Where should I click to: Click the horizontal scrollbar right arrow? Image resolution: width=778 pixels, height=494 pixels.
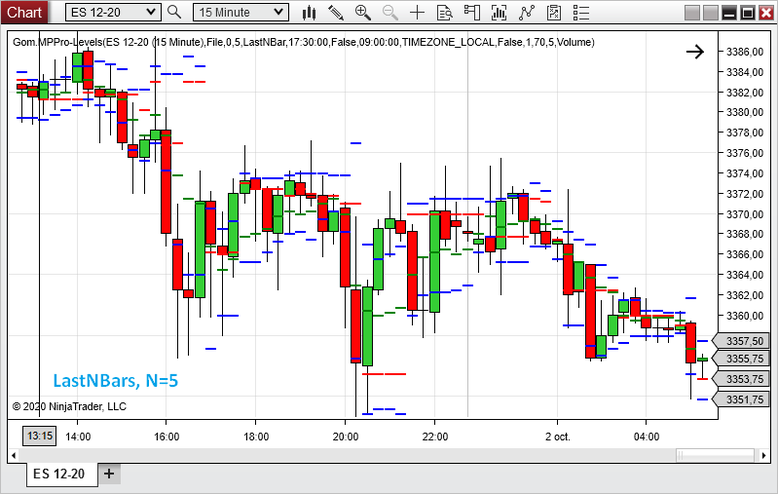[764, 455]
